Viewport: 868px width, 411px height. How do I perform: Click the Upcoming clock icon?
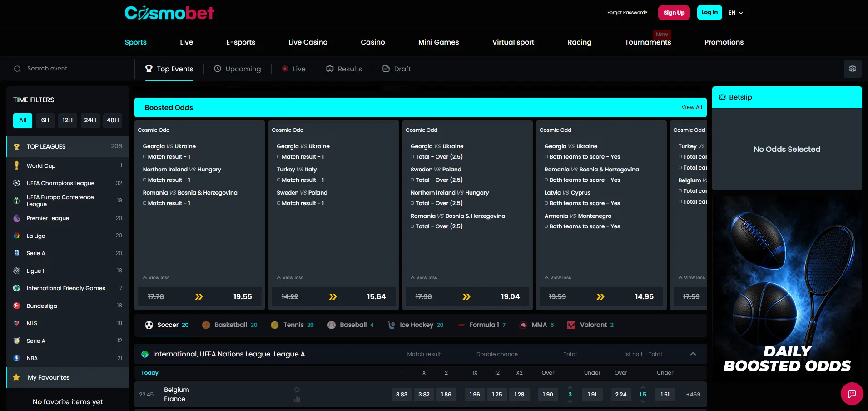pyautogui.click(x=218, y=69)
